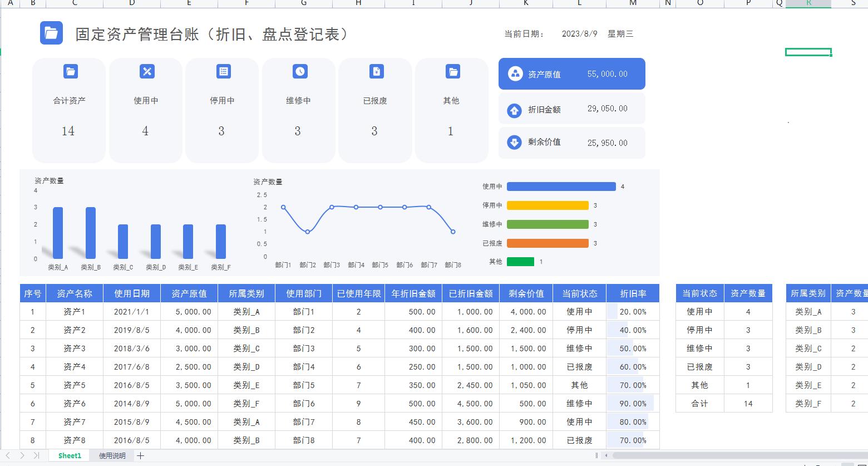
Task: Select the 资产8 name cell
Action: pos(75,440)
